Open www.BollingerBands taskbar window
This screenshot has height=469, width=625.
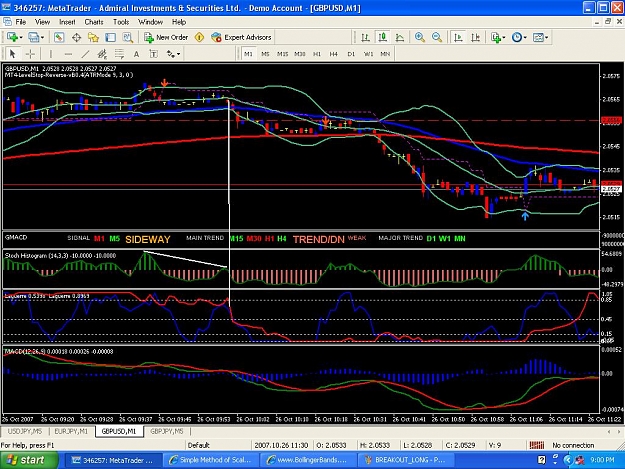(307, 460)
